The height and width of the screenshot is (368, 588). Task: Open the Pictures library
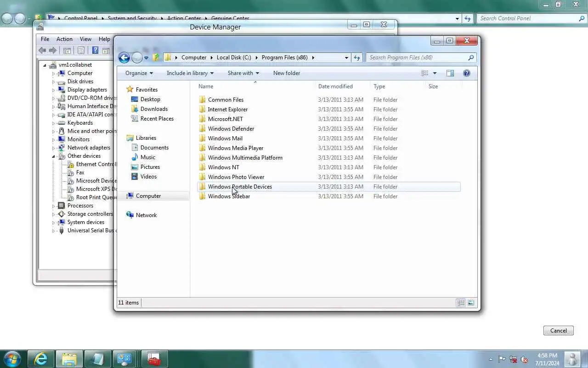(150, 167)
